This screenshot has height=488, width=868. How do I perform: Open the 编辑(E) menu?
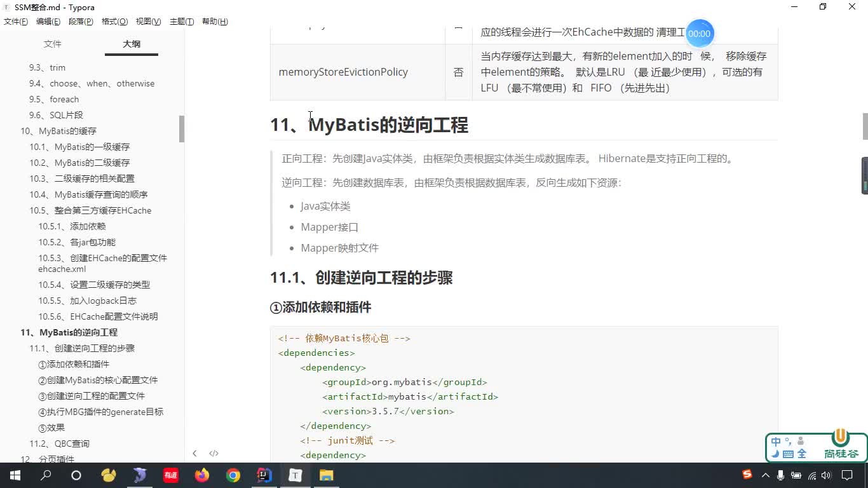click(x=48, y=22)
